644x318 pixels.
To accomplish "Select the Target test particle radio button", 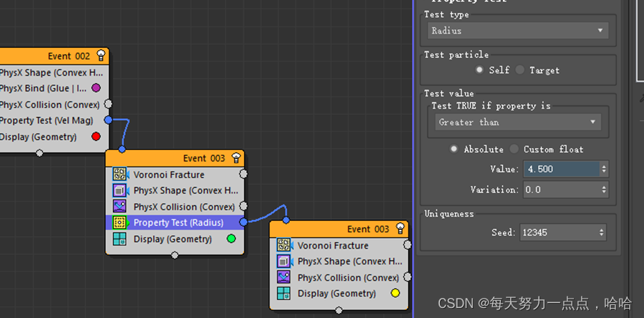I will tap(520, 70).
